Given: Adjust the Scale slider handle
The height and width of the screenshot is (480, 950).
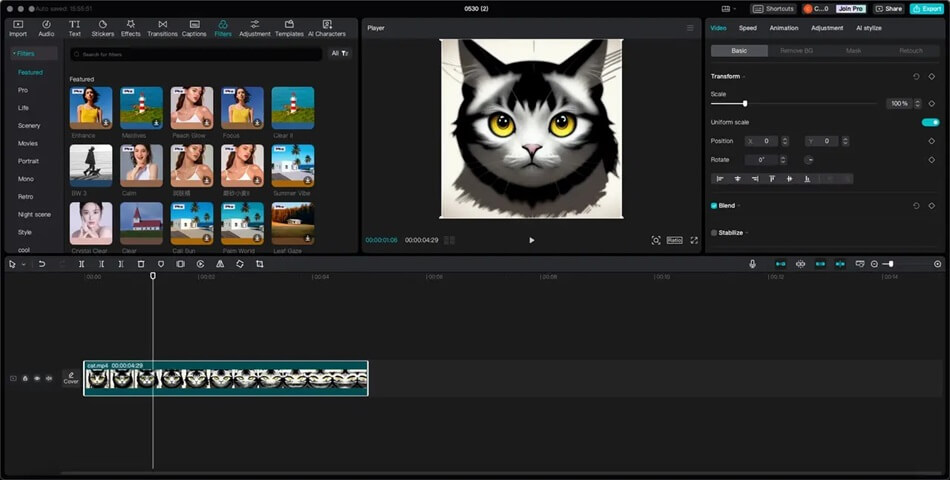Looking at the screenshot, I should point(745,104).
